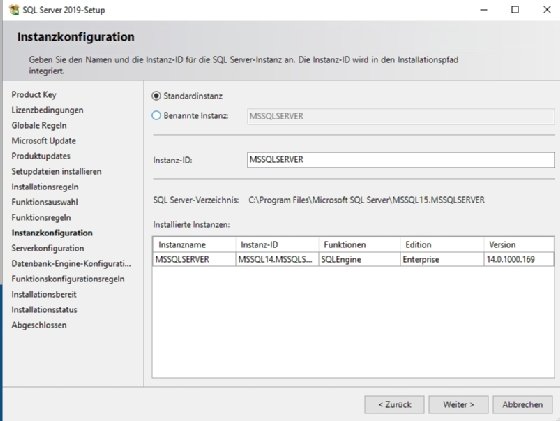Click the Instanz-ID label
The height and width of the screenshot is (421, 560).
tap(173, 160)
